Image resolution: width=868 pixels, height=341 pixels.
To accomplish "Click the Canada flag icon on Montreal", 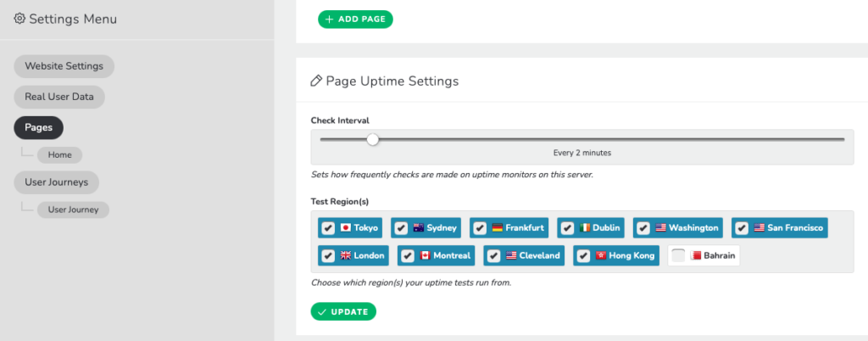I will [426, 256].
